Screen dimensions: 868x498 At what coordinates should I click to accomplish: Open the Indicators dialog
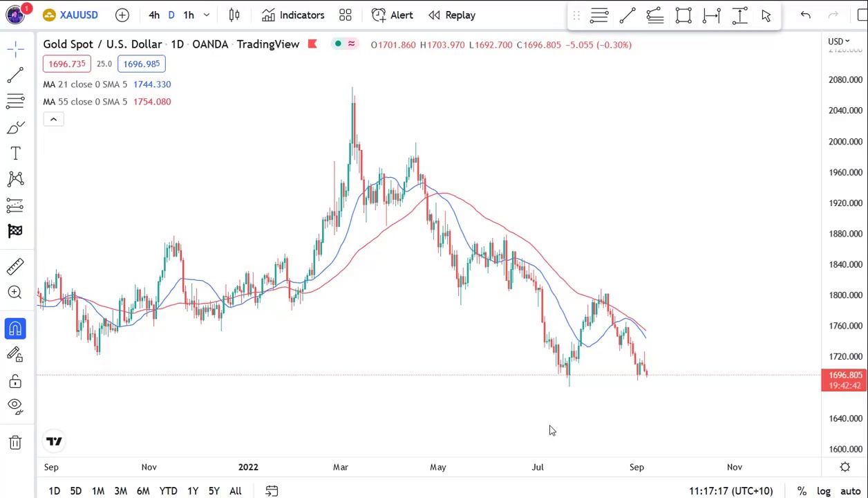(293, 15)
